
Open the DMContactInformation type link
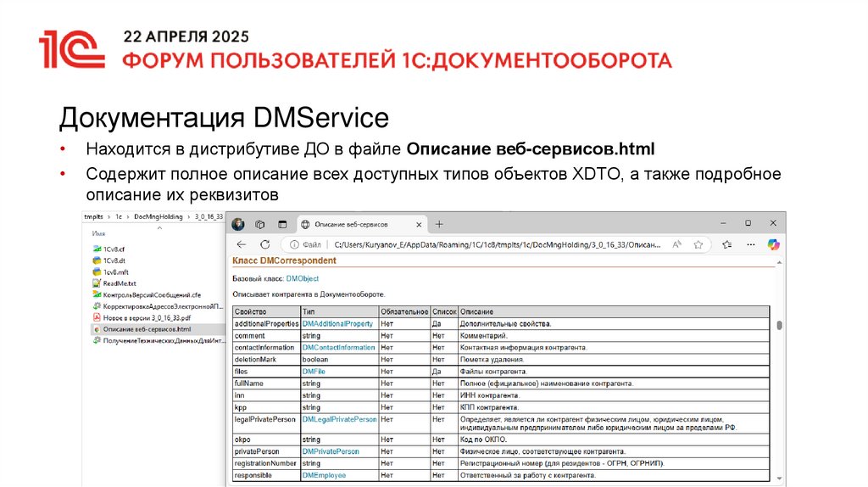click(x=338, y=347)
